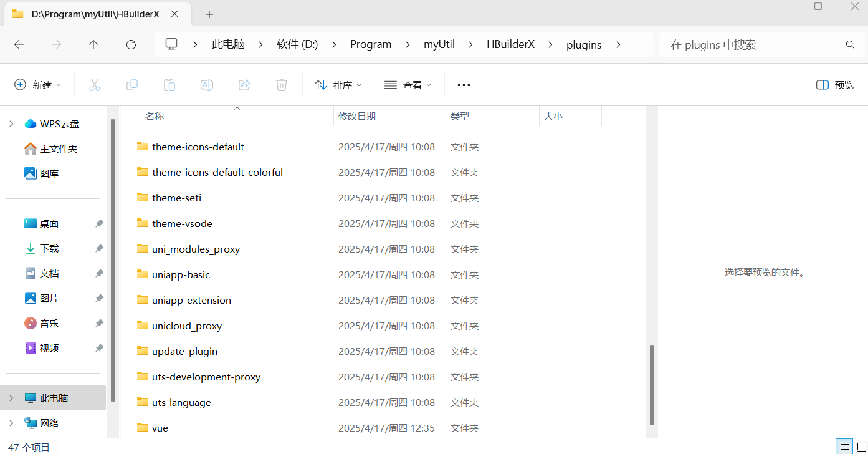This screenshot has height=454, width=868.
Task: Select uts-language folder name
Action: click(x=181, y=402)
